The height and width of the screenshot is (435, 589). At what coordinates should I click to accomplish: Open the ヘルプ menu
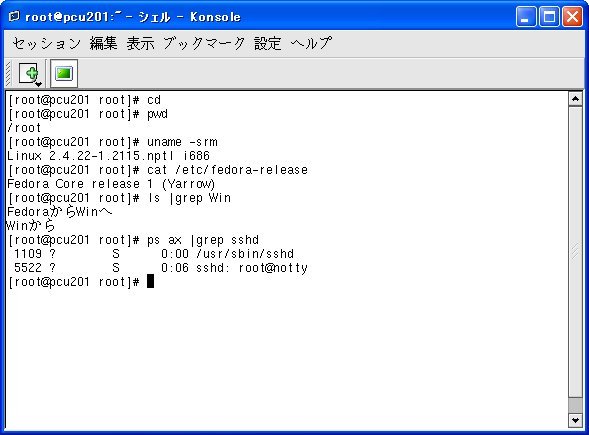pos(311,43)
